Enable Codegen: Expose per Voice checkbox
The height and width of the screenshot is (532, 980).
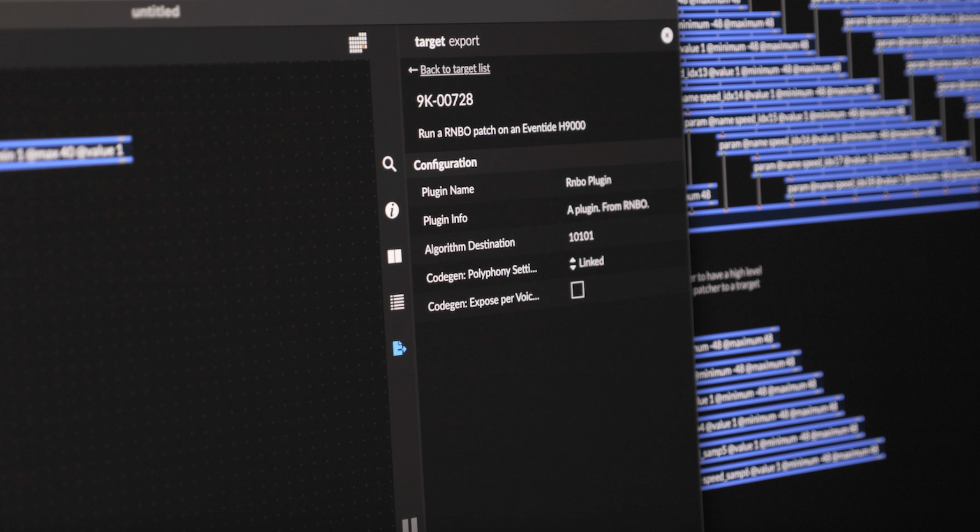tap(577, 290)
